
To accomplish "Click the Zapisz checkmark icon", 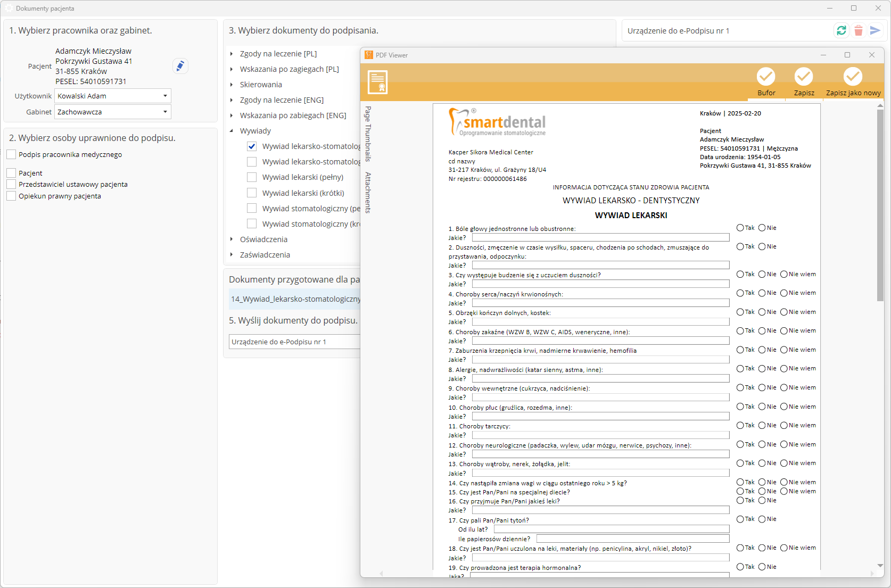I will 804,77.
